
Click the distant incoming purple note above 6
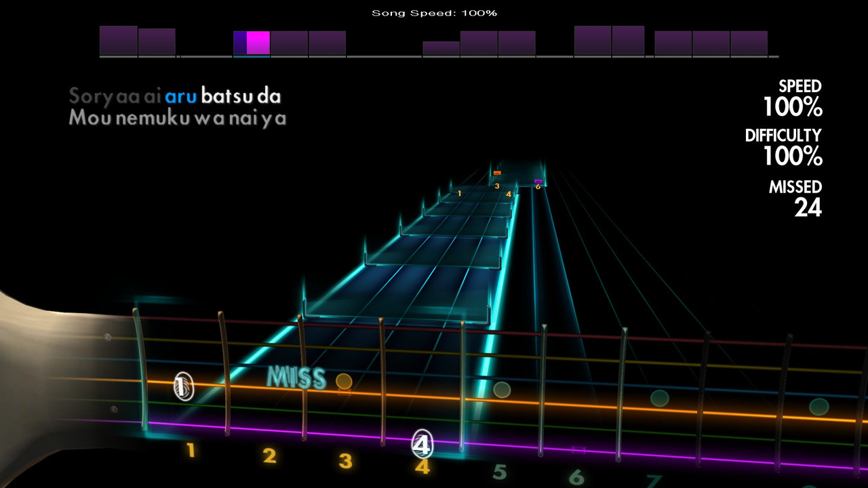point(538,181)
